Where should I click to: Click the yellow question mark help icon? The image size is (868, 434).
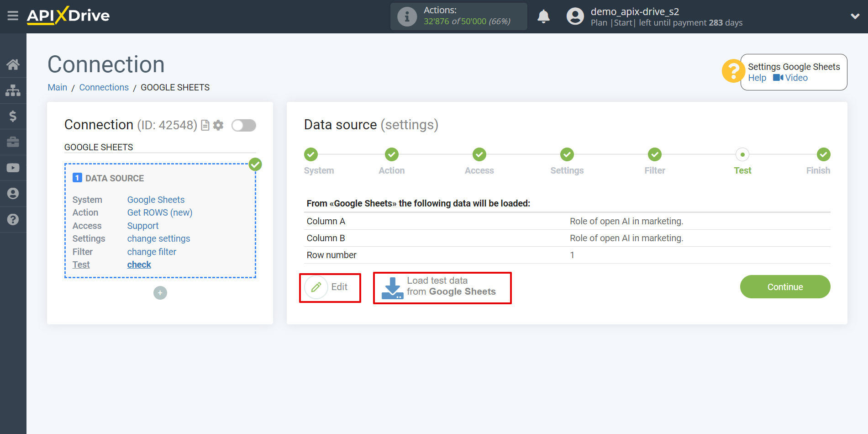[733, 71]
